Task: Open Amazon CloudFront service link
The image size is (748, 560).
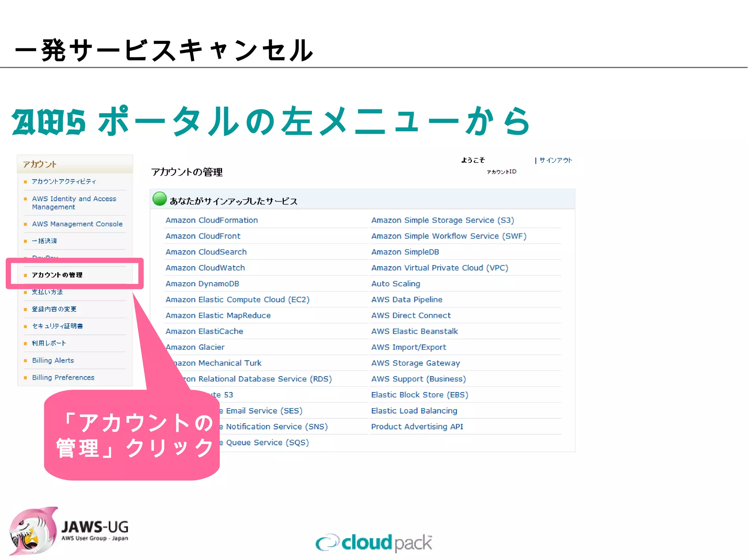Action: (x=203, y=236)
